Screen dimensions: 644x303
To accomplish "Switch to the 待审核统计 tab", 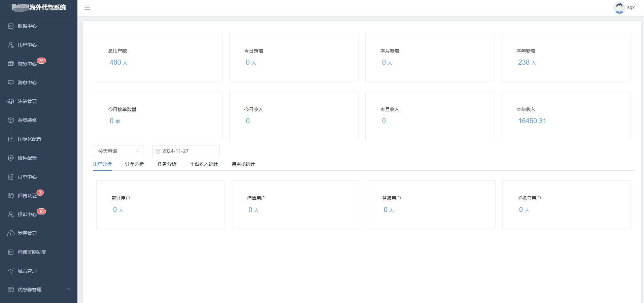I will point(242,164).
